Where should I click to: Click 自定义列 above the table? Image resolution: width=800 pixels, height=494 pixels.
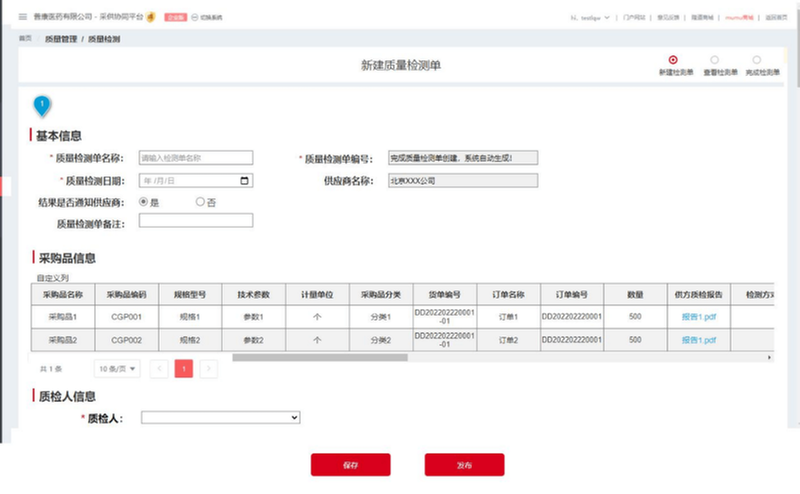pos(53,278)
